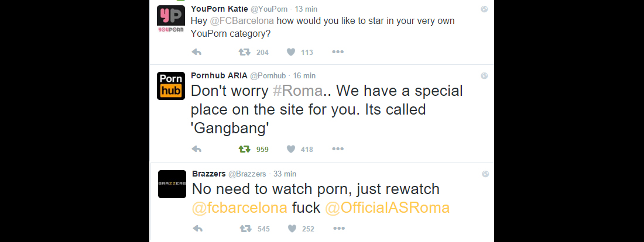Open the Pornhub profile avatar
Screen dimensions: 644x242
171,85
